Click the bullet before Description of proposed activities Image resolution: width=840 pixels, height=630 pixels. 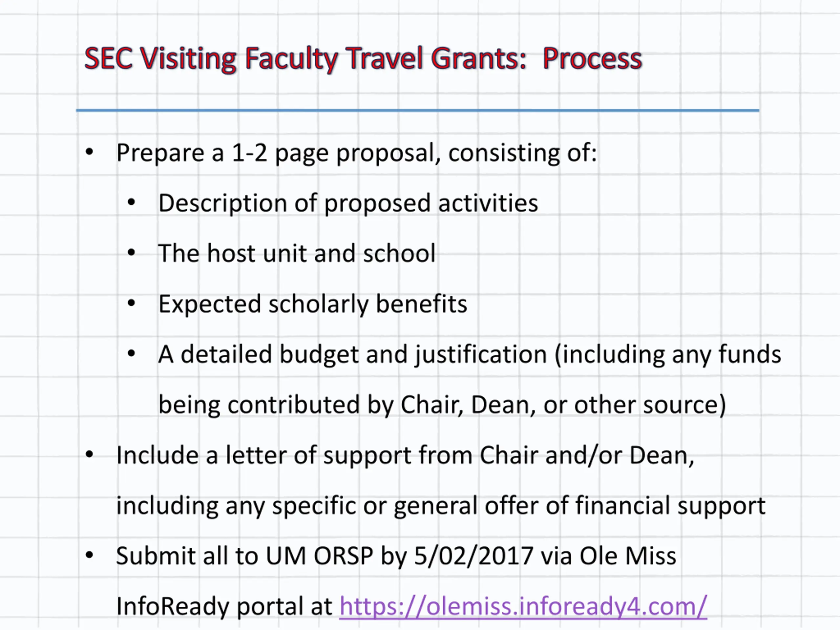pyautogui.click(x=131, y=202)
